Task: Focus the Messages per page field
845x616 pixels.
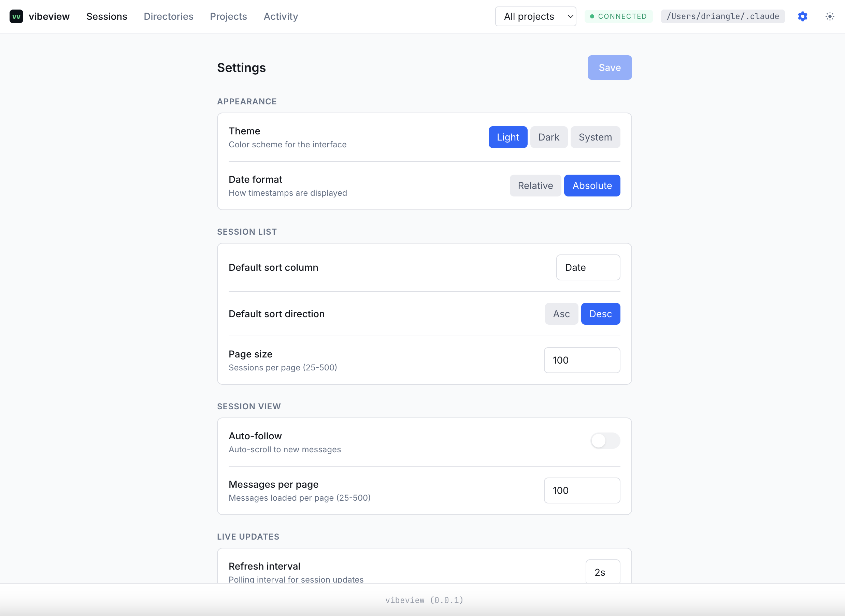Action: pyautogui.click(x=582, y=490)
